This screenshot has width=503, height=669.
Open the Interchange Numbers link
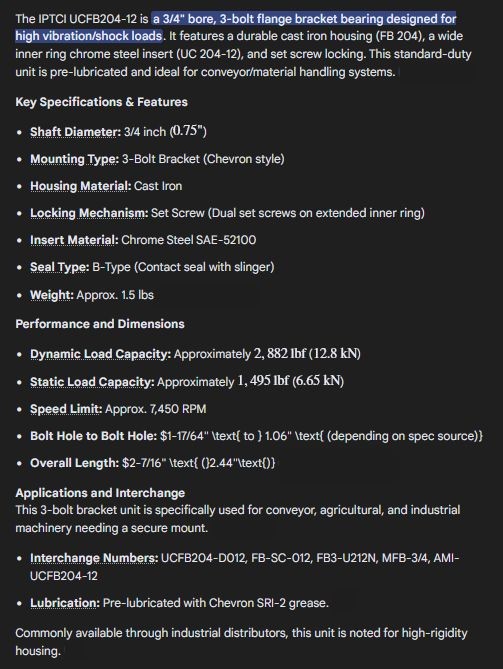click(x=94, y=558)
